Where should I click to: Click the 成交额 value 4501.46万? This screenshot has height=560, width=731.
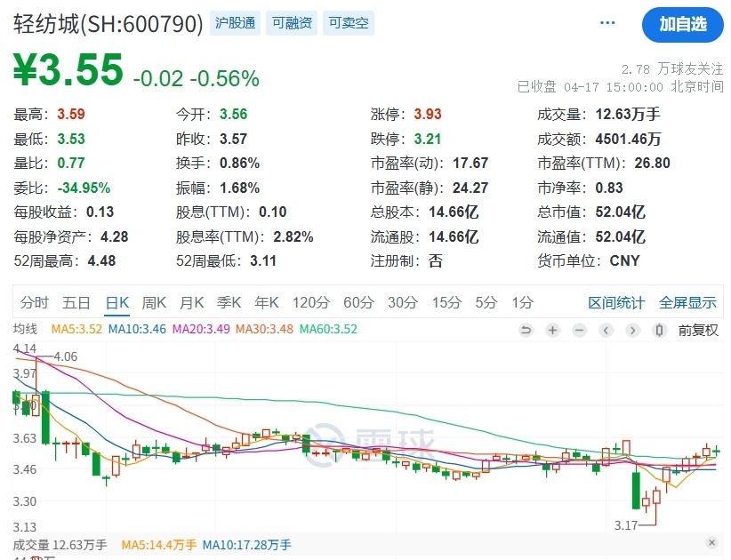pos(628,139)
